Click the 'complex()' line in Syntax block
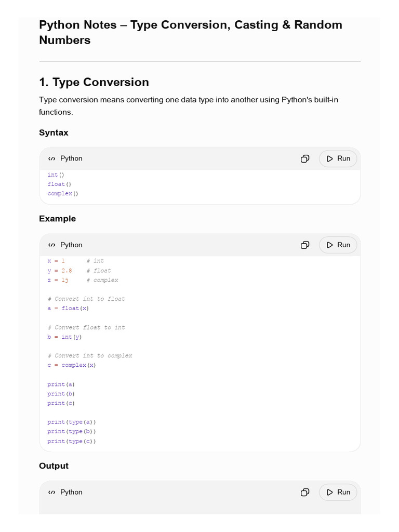This screenshot has width=399, height=532. 63,194
